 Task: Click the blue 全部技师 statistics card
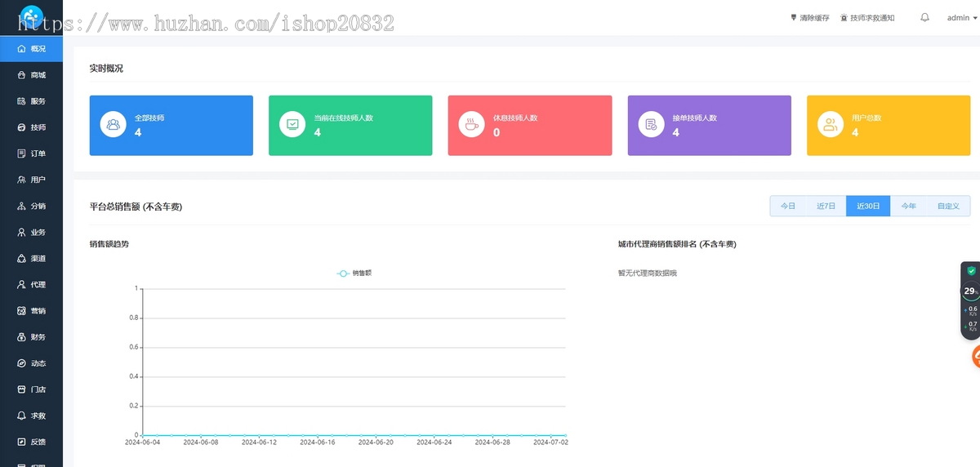pyautogui.click(x=171, y=125)
